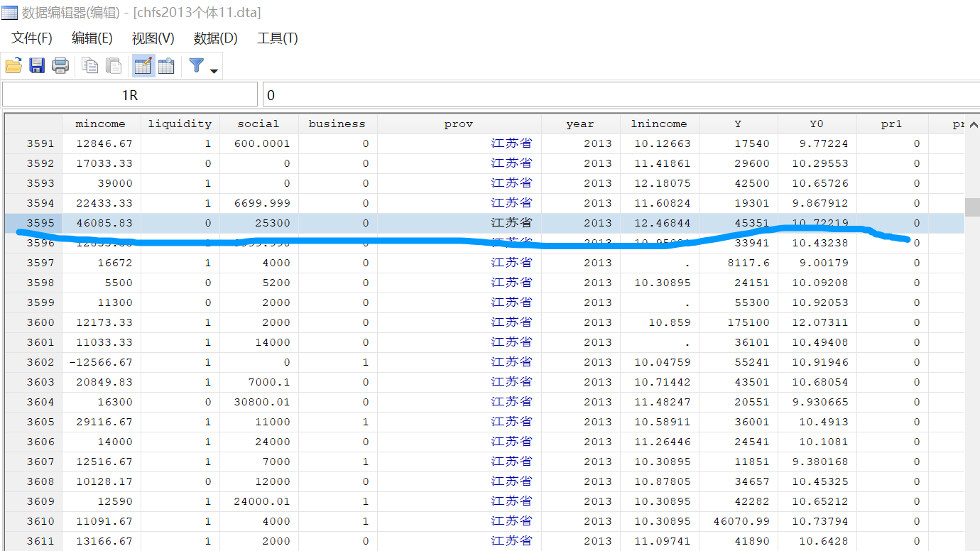Click the vertical scrollbar thumb
Viewport: 980px width, 551px height.
971,206
